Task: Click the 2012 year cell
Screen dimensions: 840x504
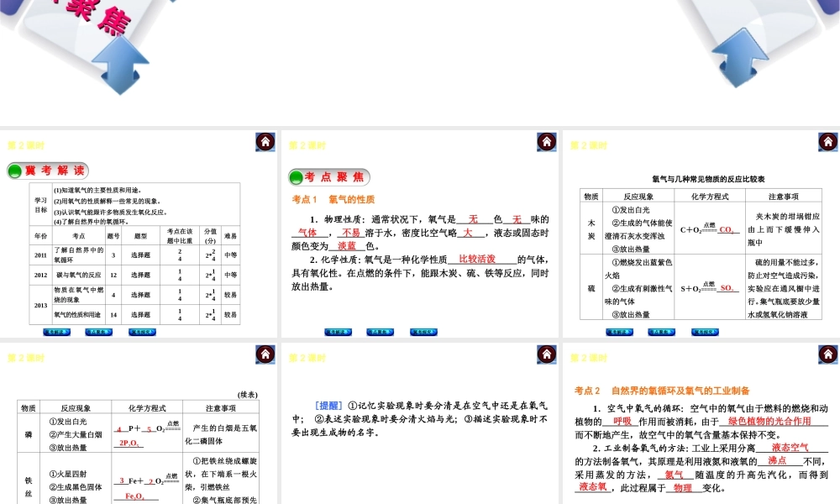Action: click(x=40, y=275)
